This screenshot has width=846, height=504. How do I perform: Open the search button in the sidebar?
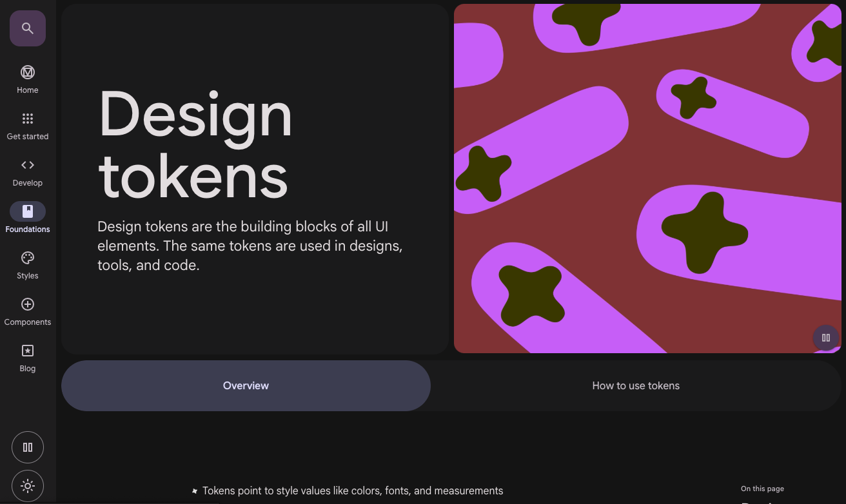coord(28,28)
